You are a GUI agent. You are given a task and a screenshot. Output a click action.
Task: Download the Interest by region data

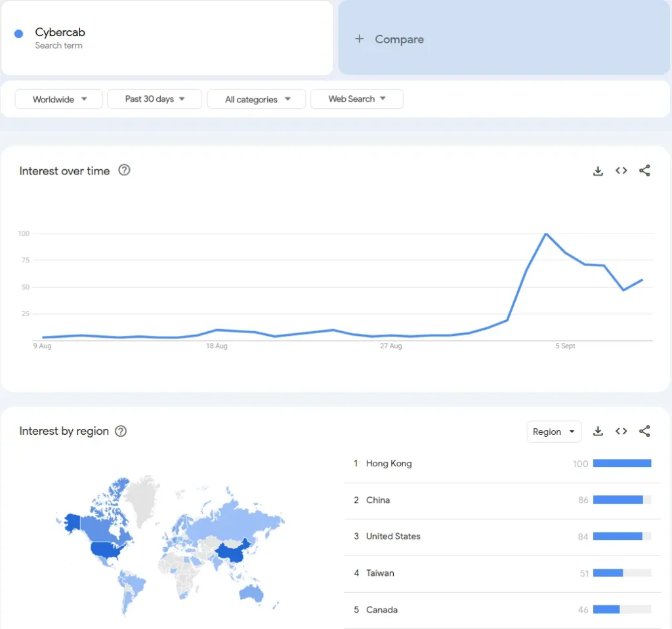coord(598,432)
